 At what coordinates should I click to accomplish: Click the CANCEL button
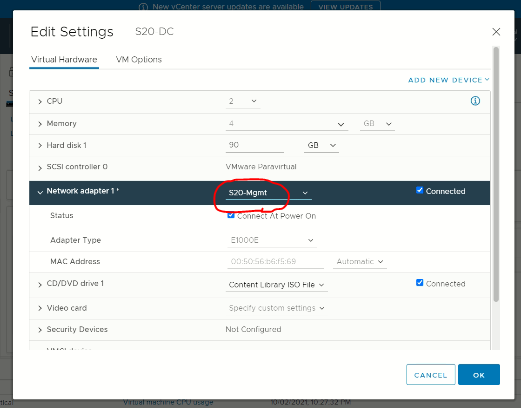(431, 375)
